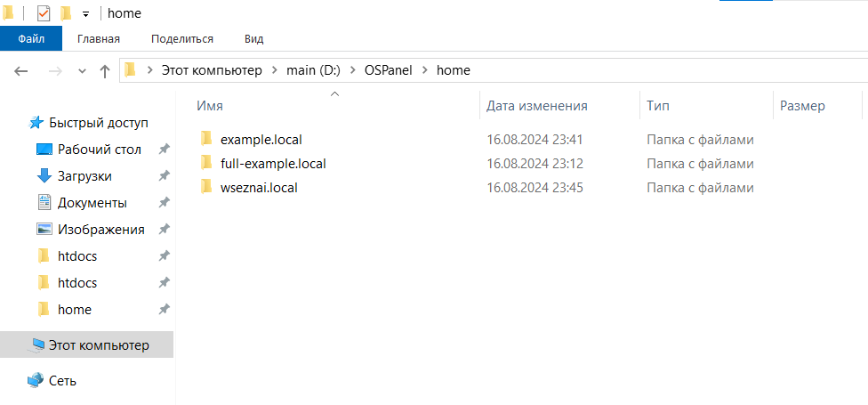Click New folder icon in quick access toolbar
This screenshot has width=868, height=405.
click(66, 13)
